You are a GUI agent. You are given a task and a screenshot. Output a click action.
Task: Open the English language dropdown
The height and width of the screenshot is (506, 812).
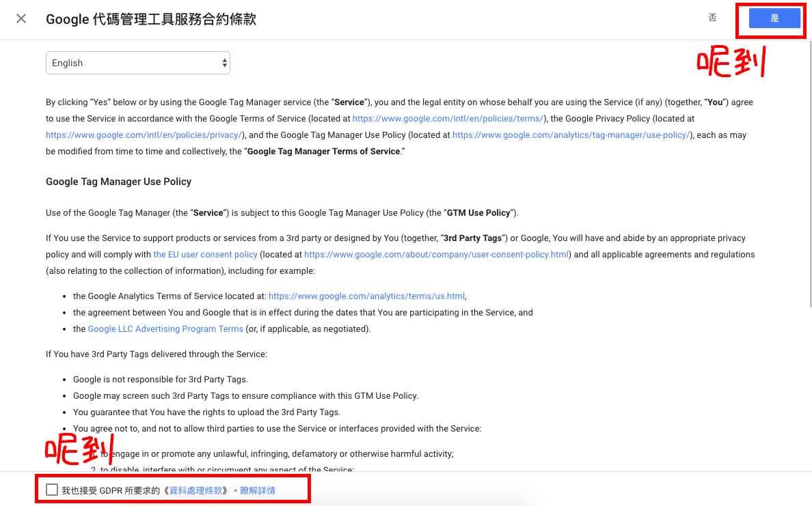(x=138, y=63)
